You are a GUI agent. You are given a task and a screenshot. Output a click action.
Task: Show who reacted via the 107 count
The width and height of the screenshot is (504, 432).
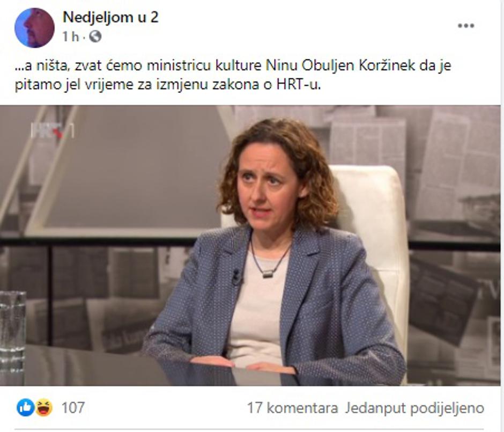coord(73,407)
